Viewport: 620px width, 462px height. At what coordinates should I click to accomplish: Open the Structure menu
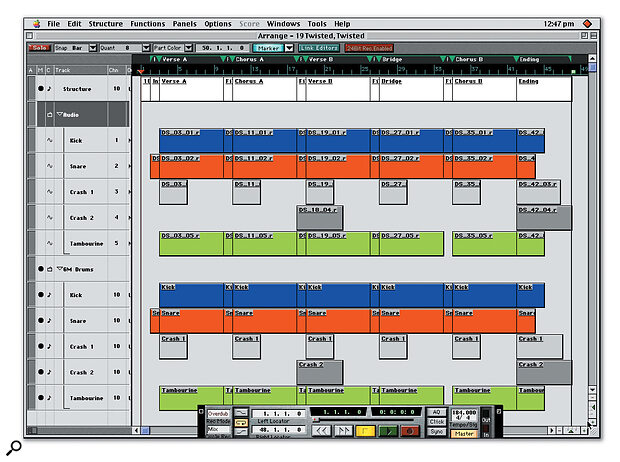click(x=106, y=24)
